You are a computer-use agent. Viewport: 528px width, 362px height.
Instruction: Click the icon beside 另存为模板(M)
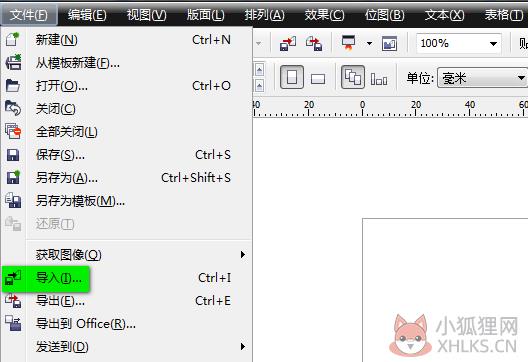[x=13, y=200]
